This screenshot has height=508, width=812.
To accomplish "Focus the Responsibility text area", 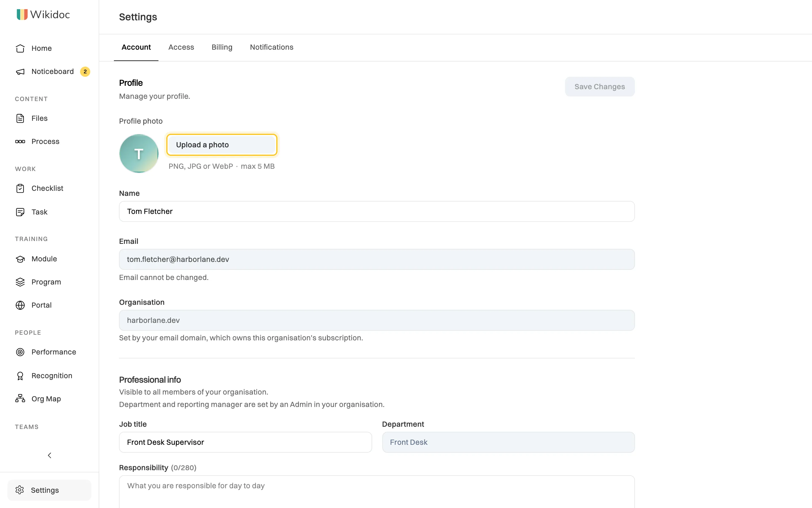I will 377,492.
